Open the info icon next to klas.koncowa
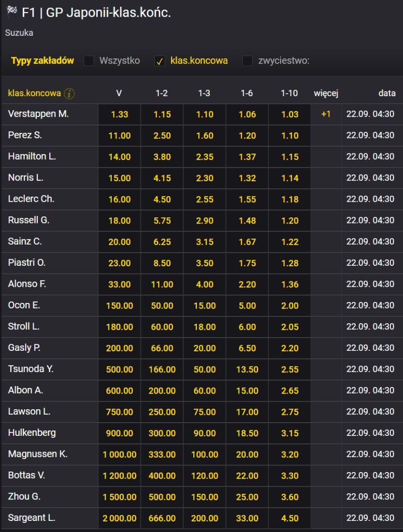 69,93
